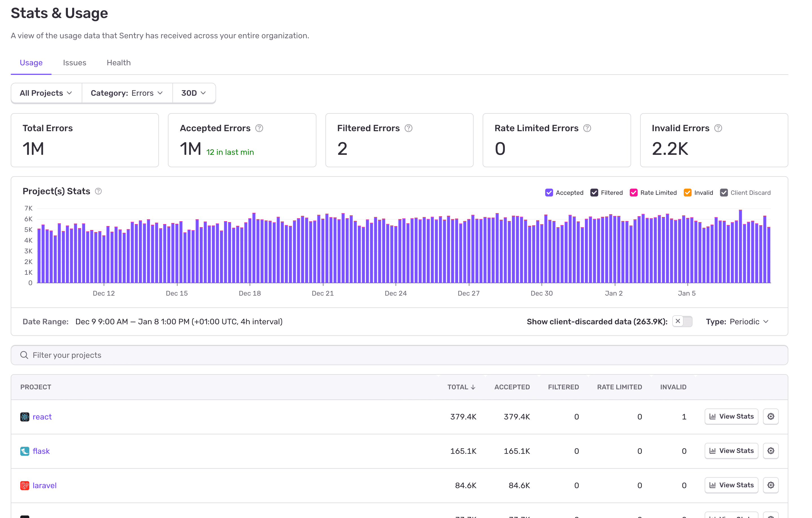Click the Flask project logo icon
The height and width of the screenshot is (518, 812).
[25, 451]
